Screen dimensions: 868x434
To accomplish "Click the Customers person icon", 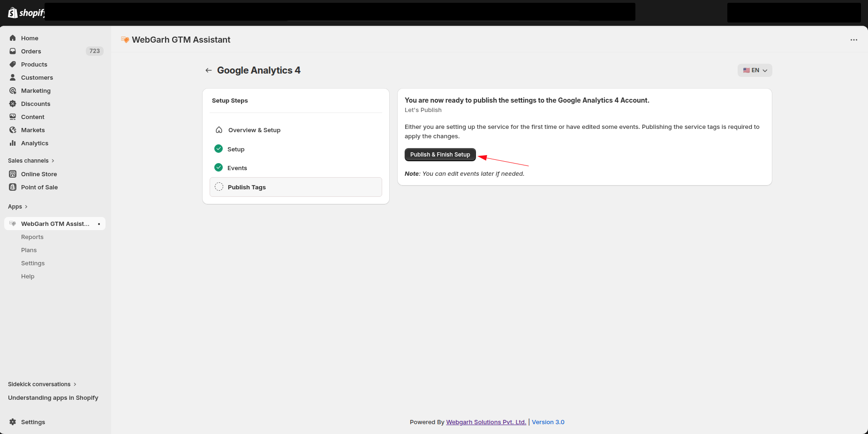I will pos(13,77).
